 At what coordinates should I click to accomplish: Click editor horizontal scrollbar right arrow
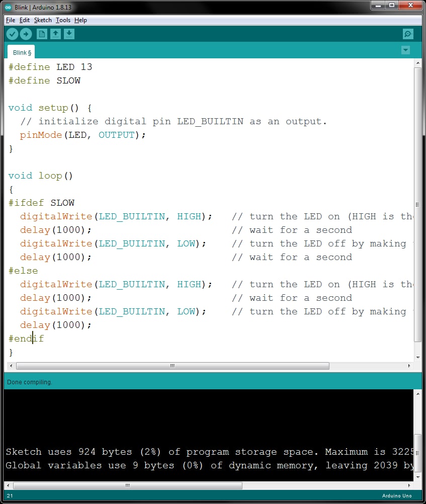[x=409, y=366]
